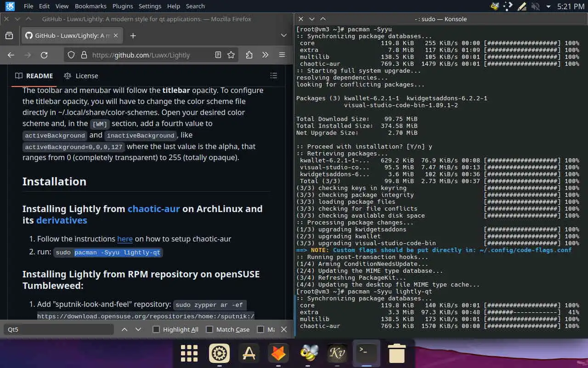Open README outline list icon
588x368 pixels.
point(274,75)
